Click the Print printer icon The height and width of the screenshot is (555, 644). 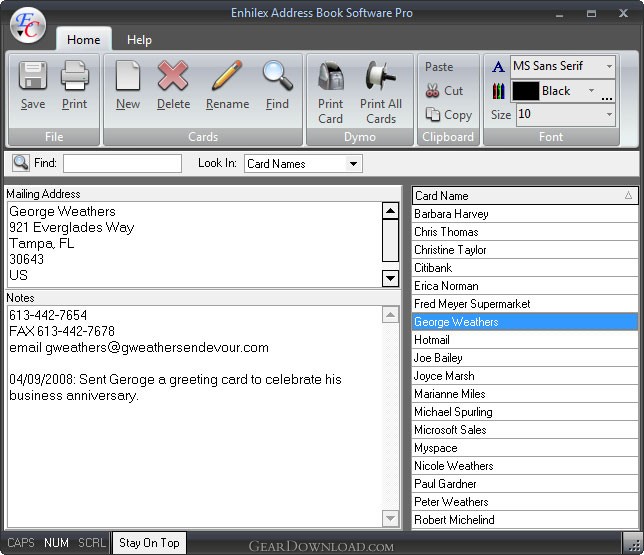74,76
